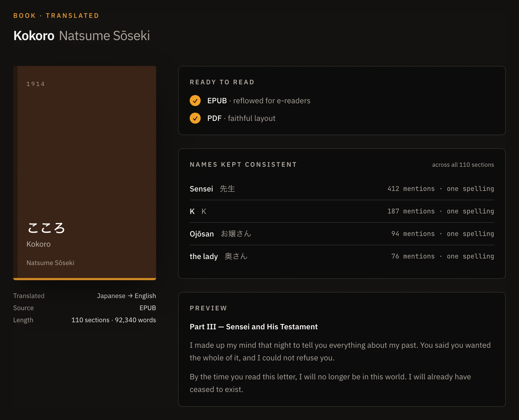The width and height of the screenshot is (519, 420).
Task: Select the Ojōsan お嬢さん name row
Action: click(342, 234)
